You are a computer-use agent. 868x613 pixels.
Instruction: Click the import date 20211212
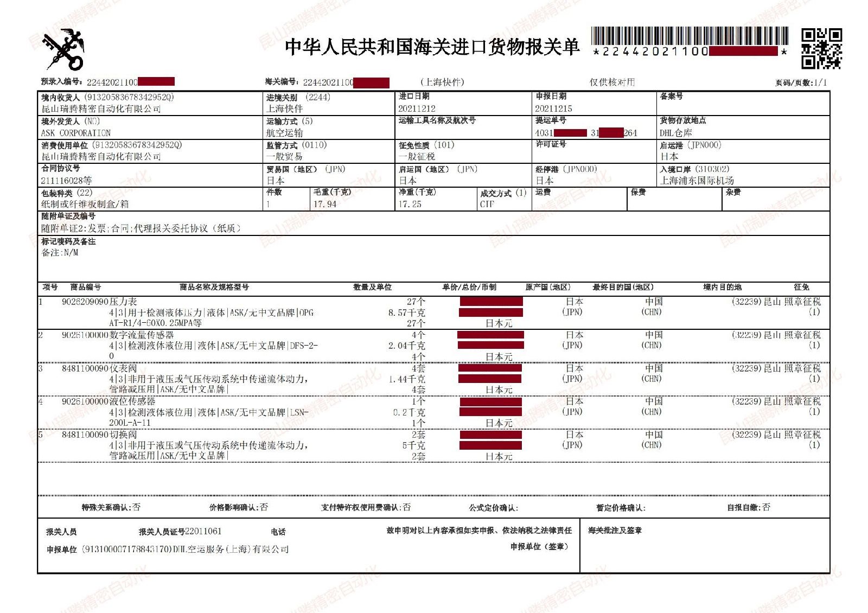coord(417,108)
